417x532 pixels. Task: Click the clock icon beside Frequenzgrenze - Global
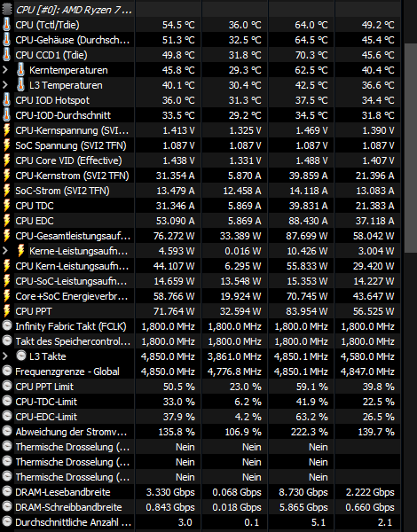[7, 371]
